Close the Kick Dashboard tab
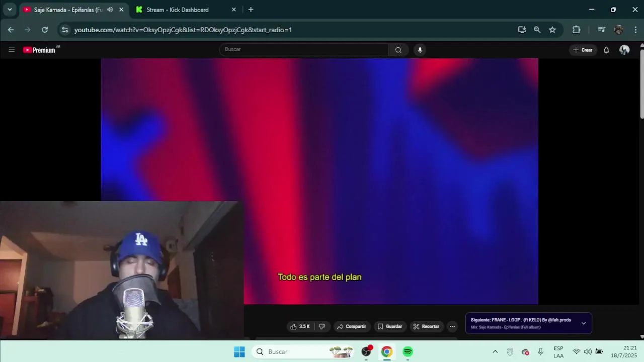This screenshot has height=362, width=644. coord(233,10)
